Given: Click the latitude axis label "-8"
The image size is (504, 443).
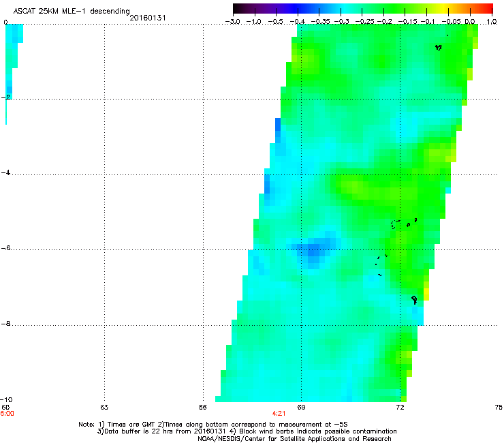Looking at the screenshot, I should [x=6, y=324].
